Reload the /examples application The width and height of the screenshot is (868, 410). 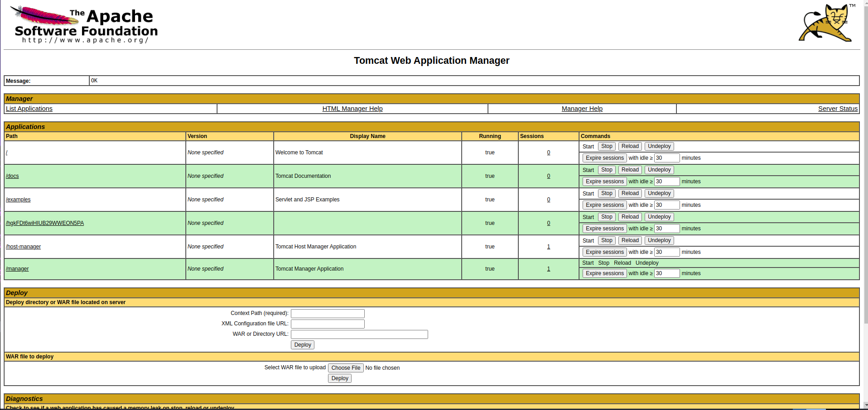coord(630,193)
